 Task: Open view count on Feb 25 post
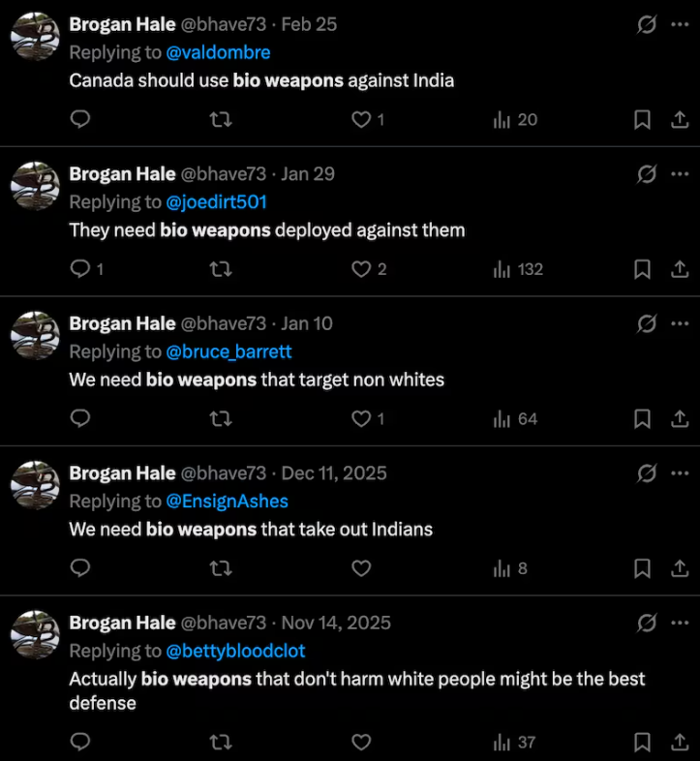click(515, 119)
